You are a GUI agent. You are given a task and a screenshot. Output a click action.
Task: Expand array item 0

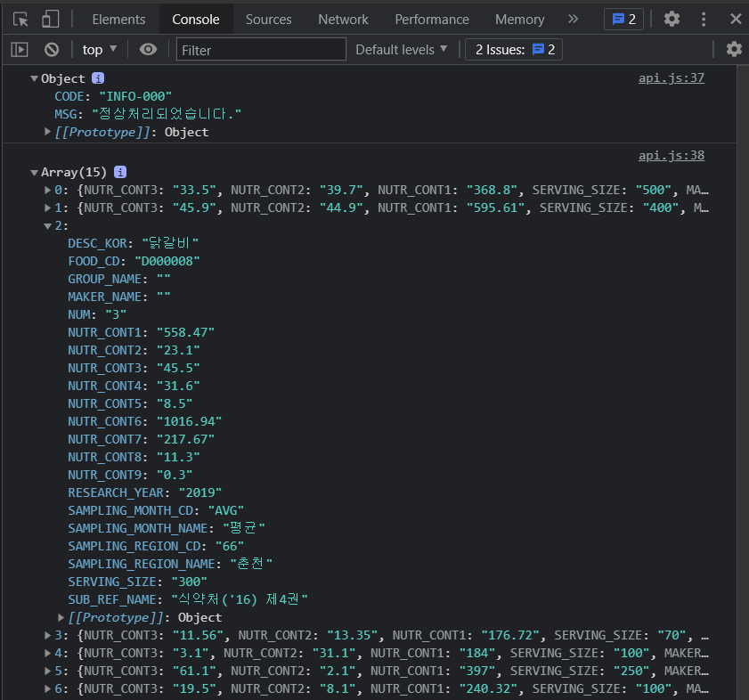(48, 190)
